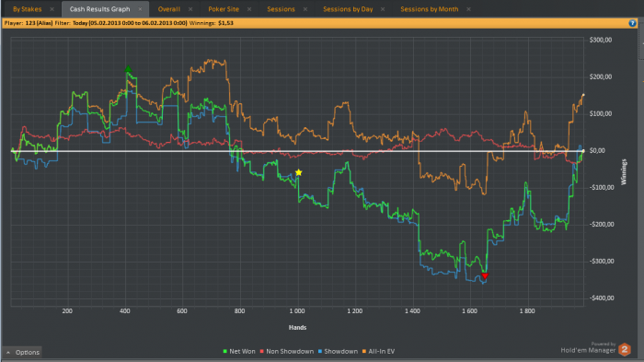This screenshot has height=362, width=644.
Task: Click the $200,00 axis value
Action: 601,77
